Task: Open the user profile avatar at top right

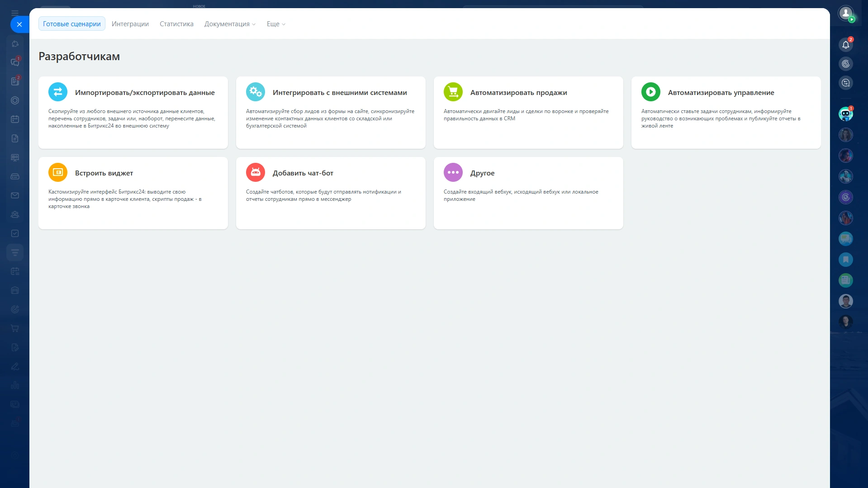Action: (x=845, y=13)
